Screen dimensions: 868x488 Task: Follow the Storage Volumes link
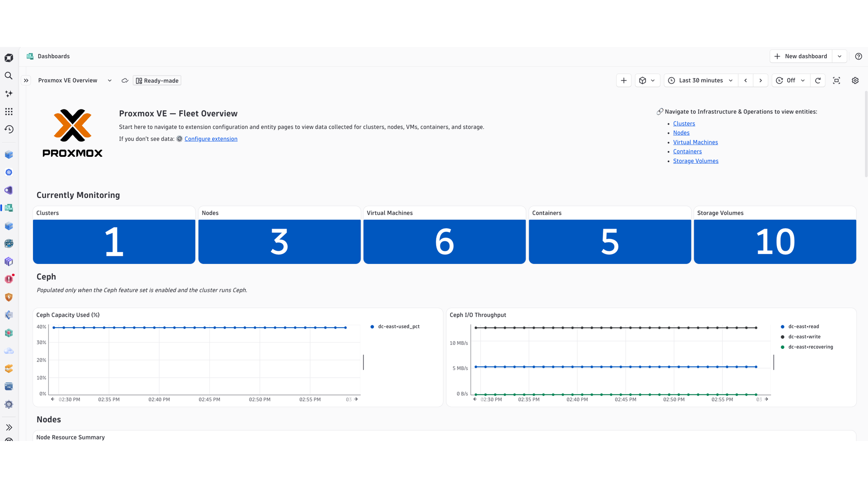pyautogui.click(x=695, y=161)
